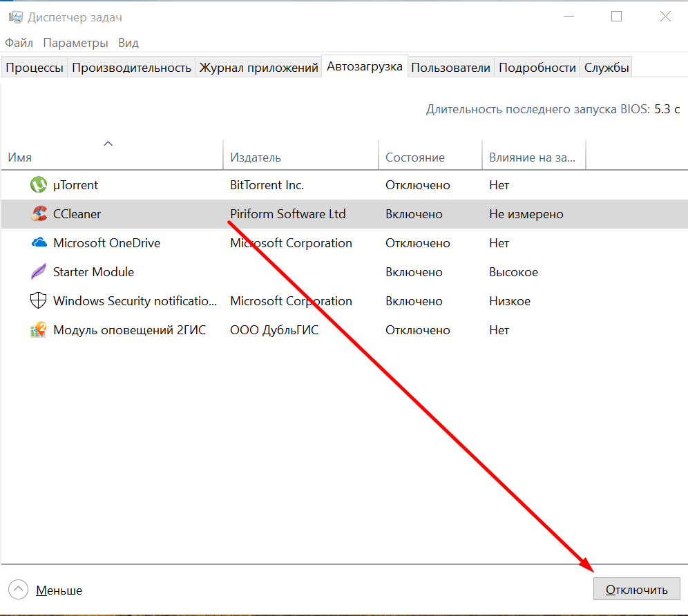The width and height of the screenshot is (688, 616).
Task: Click the Низкое impact value
Action: (509, 300)
